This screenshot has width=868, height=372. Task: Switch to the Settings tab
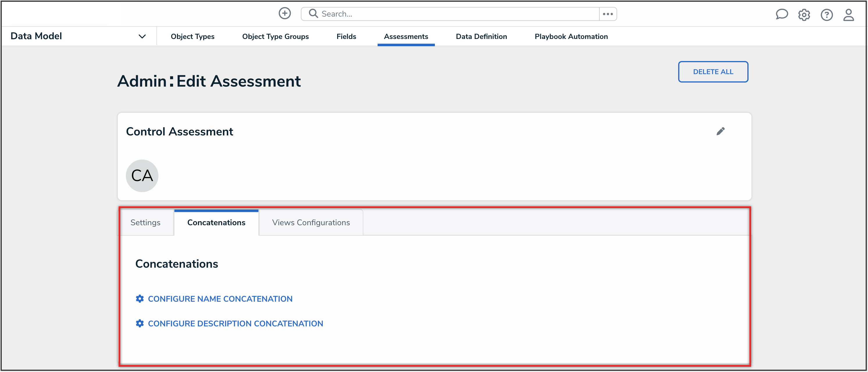coord(145,222)
